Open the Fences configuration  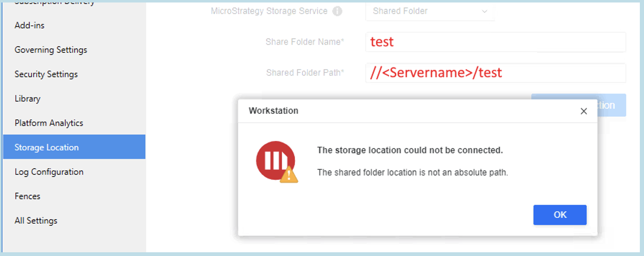pyautogui.click(x=27, y=196)
